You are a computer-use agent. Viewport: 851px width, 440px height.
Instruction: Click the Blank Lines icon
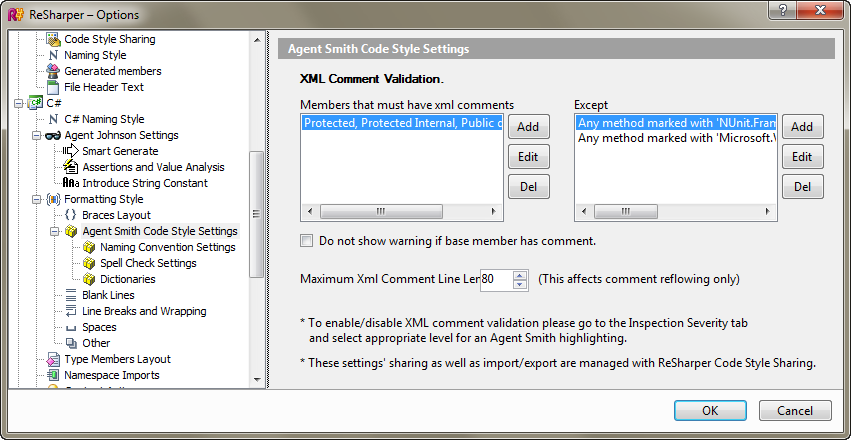click(71, 295)
